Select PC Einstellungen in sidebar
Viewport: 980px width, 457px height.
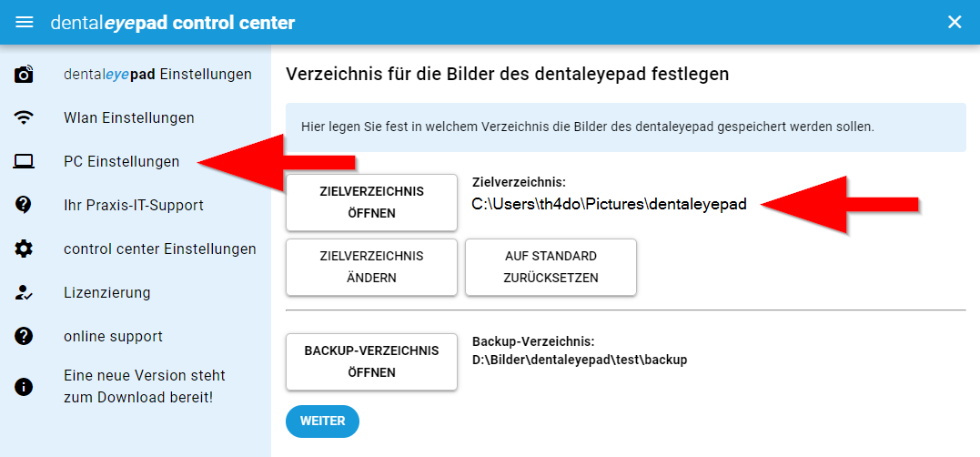point(121,161)
